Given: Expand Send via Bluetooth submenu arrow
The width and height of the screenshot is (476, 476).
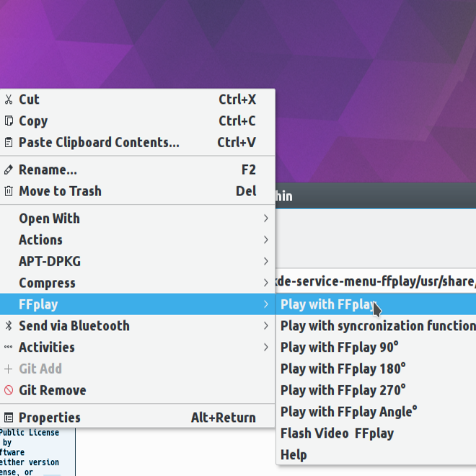Looking at the screenshot, I should tap(266, 326).
